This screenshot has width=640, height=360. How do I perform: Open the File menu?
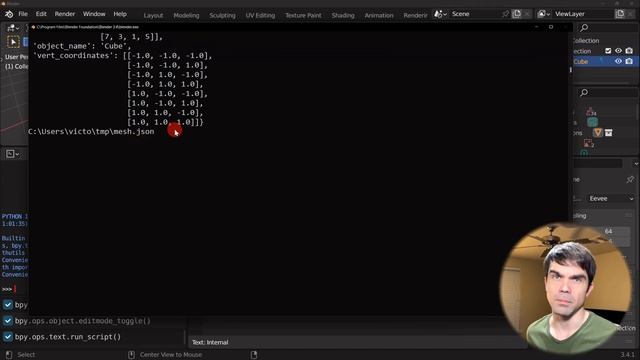23,14
